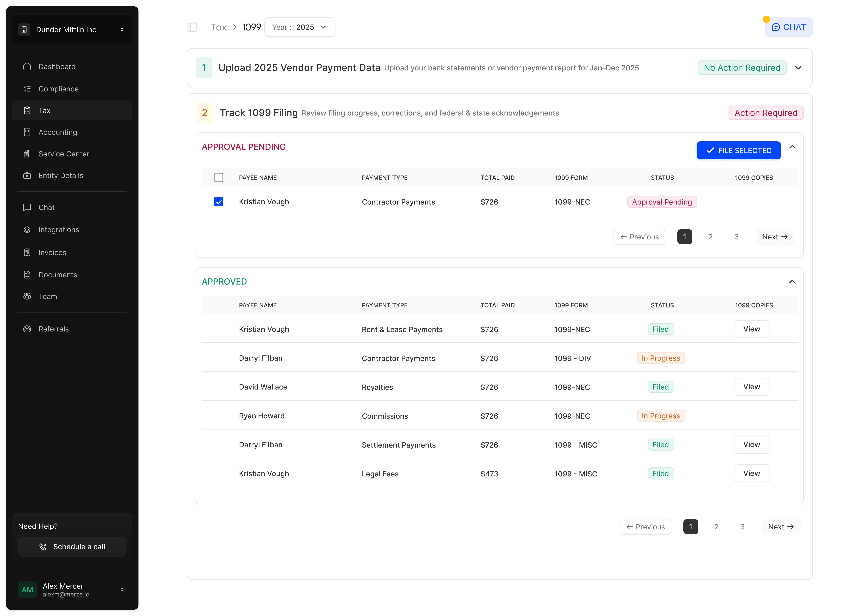This screenshot has height=616, width=867.
Task: Click the Compliance checklist icon
Action: pyautogui.click(x=27, y=89)
